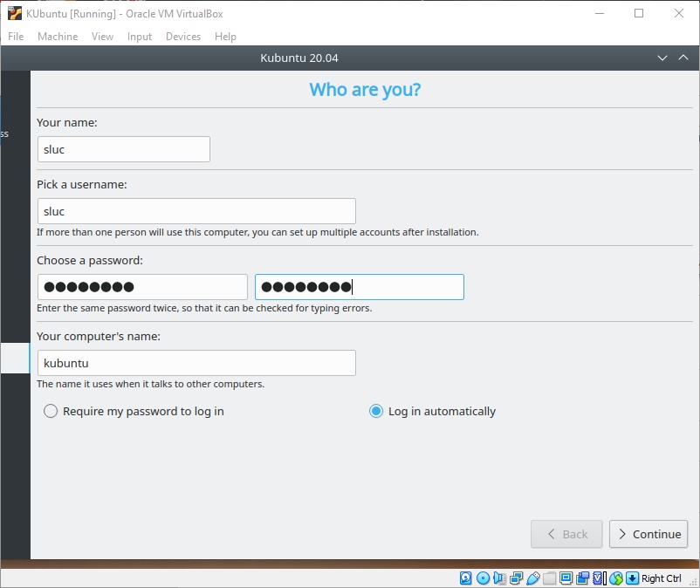Maximize the VirtualBox window
The image size is (700, 588).
[639, 13]
